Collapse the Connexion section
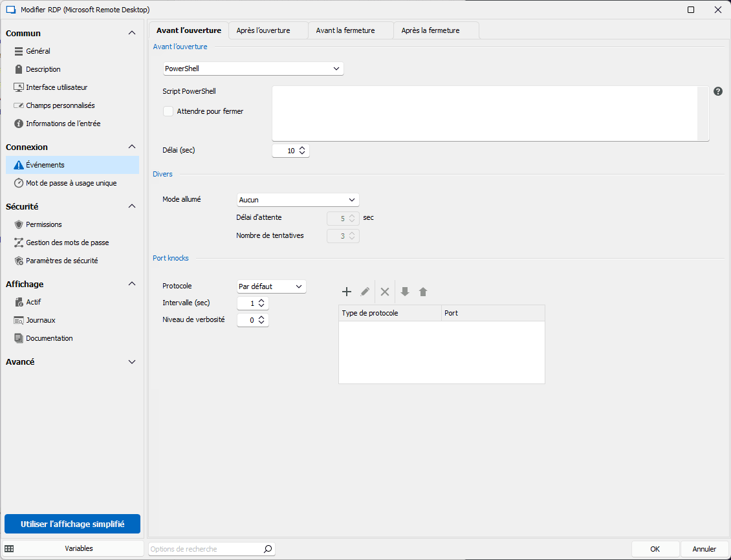The width and height of the screenshot is (731, 560). pos(132,147)
